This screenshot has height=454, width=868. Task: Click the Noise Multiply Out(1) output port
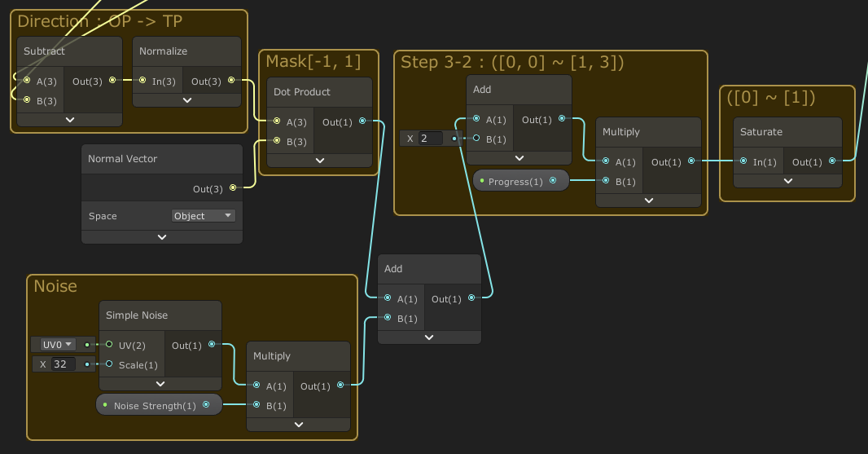tap(340, 385)
